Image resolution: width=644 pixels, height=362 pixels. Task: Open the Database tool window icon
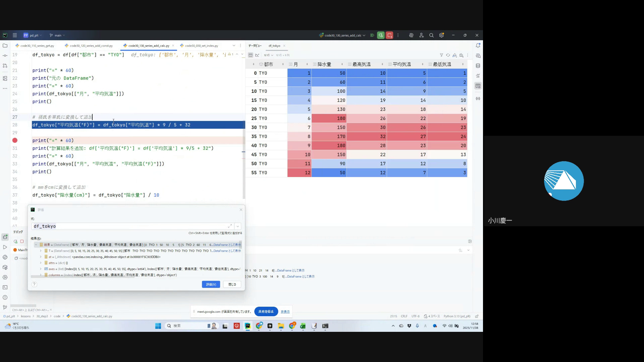click(x=478, y=66)
